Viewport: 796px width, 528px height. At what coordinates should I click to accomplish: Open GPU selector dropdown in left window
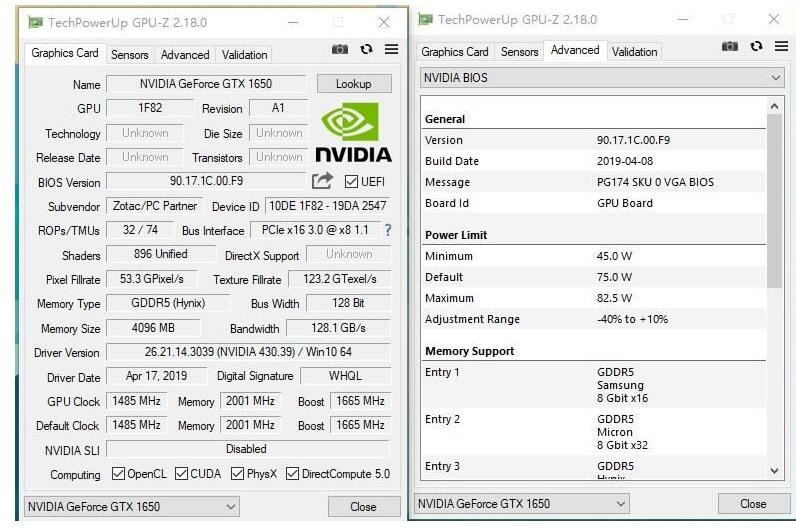[x=131, y=506]
